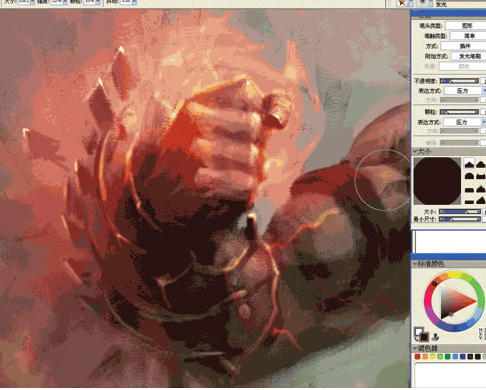The height and width of the screenshot is (390, 486).
Task: Open the 笔头类型 dropdown showing 圆形
Action: click(466, 25)
